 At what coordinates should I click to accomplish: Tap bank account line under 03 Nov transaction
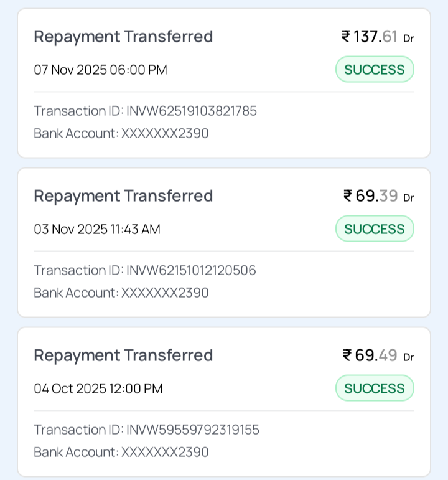tap(121, 293)
